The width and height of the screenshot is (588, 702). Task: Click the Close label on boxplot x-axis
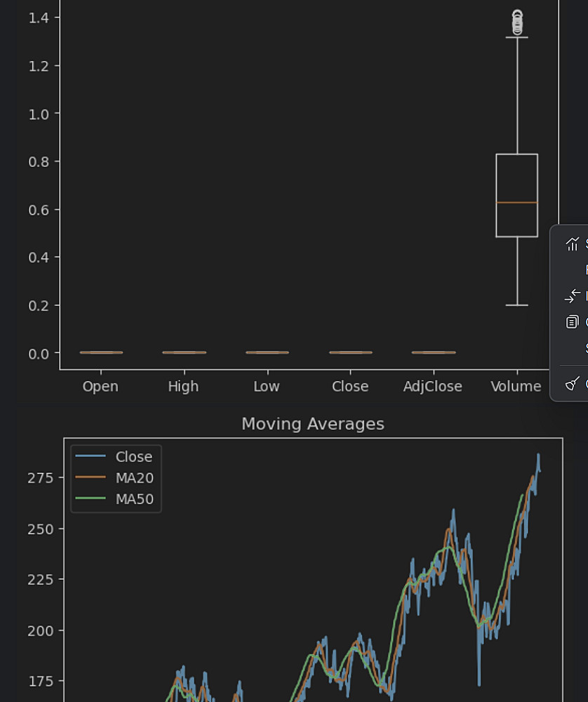350,387
